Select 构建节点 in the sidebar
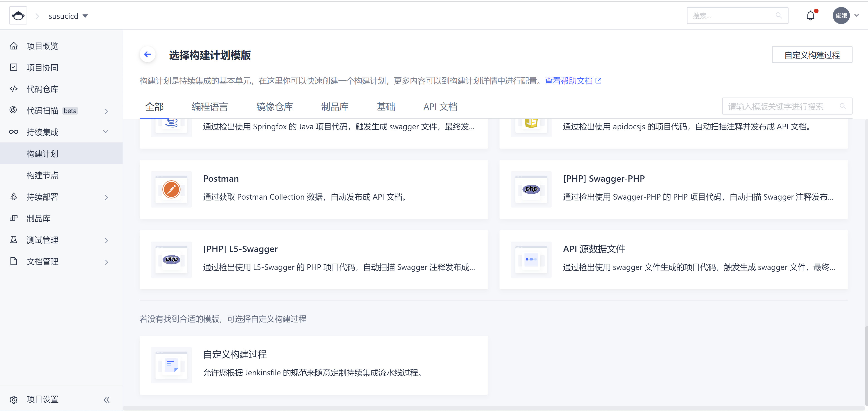This screenshot has width=868, height=411. click(42, 175)
